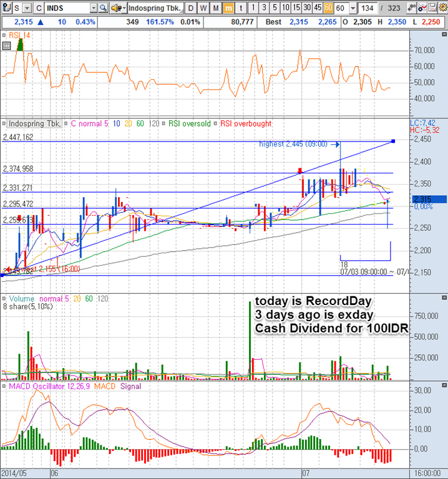The width and height of the screenshot is (448, 479).
Task: Select the 5 minute interval button
Action: pyautogui.click(x=275, y=7)
